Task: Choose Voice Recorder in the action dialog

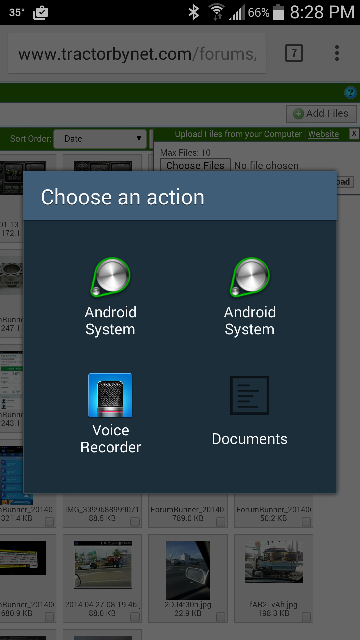Action: click(x=110, y=413)
